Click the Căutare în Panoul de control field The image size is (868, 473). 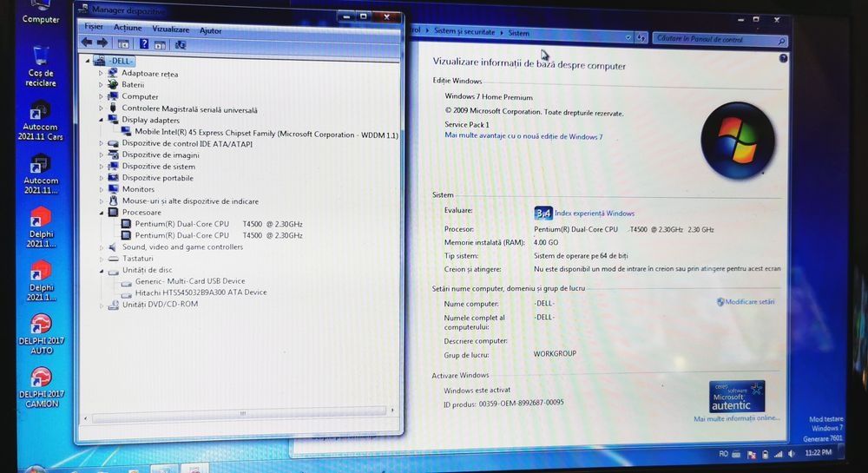(x=720, y=39)
